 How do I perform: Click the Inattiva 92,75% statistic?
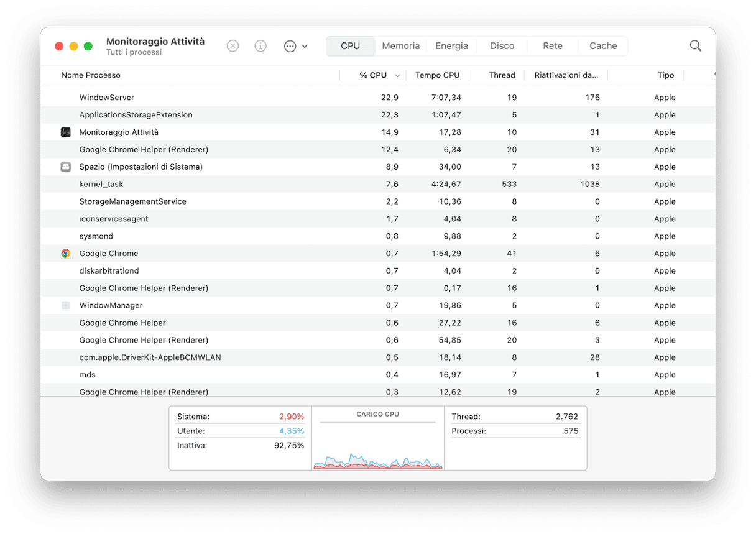pyautogui.click(x=241, y=446)
